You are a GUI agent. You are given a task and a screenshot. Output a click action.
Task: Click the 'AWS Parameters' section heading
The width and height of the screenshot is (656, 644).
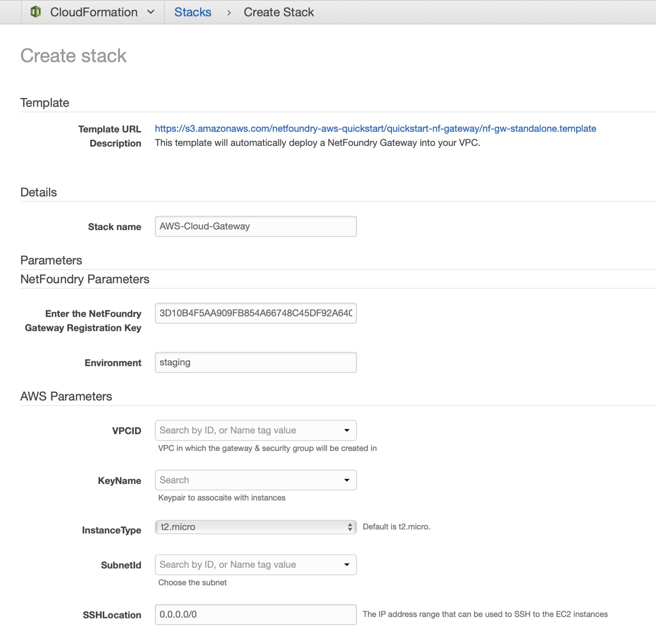66,396
